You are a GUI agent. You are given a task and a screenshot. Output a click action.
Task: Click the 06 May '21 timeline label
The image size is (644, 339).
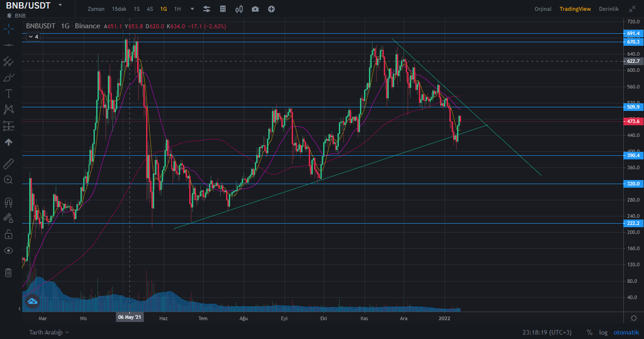click(x=129, y=317)
